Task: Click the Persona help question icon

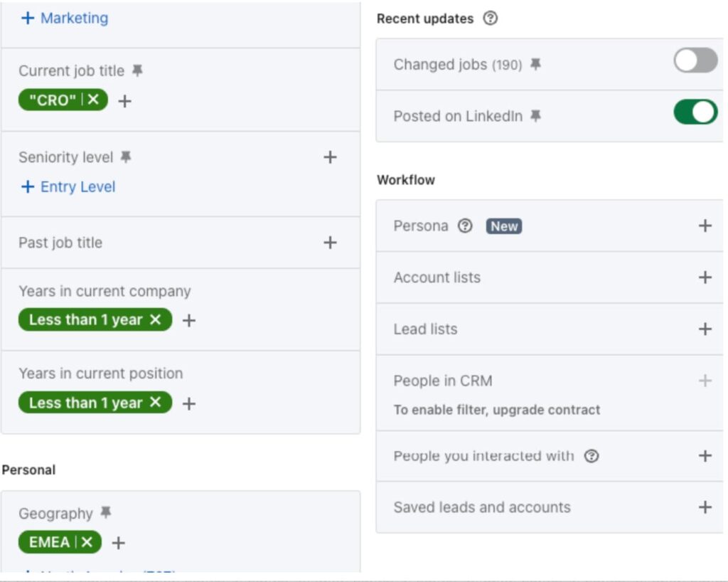Action: [x=465, y=226]
